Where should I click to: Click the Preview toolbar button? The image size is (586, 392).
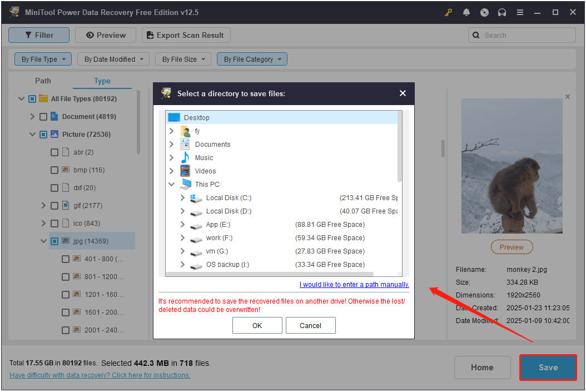click(x=106, y=35)
